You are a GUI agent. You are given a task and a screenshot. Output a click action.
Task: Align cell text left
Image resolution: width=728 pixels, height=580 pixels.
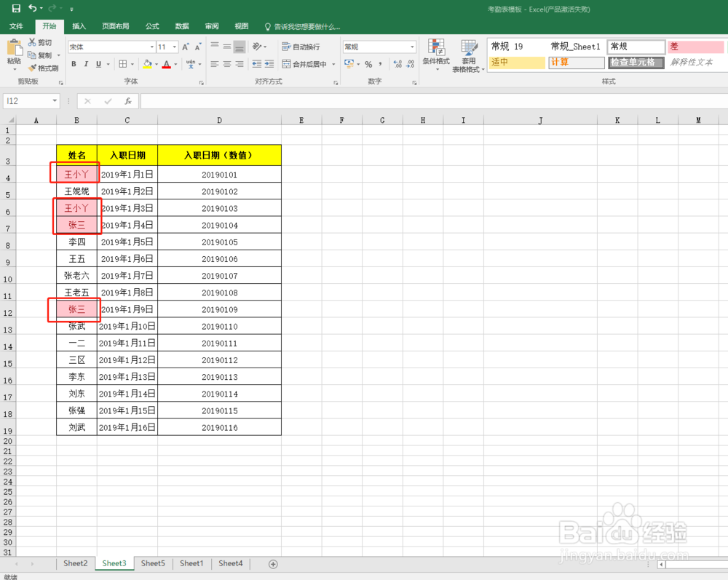point(215,64)
